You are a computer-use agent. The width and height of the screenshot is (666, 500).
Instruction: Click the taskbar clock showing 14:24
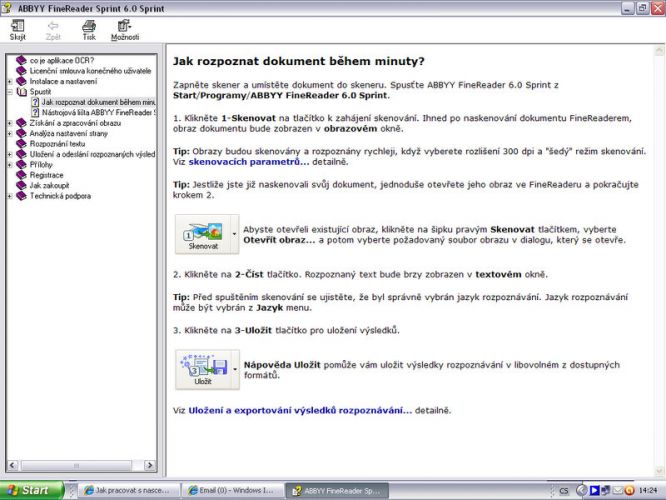pos(648,491)
